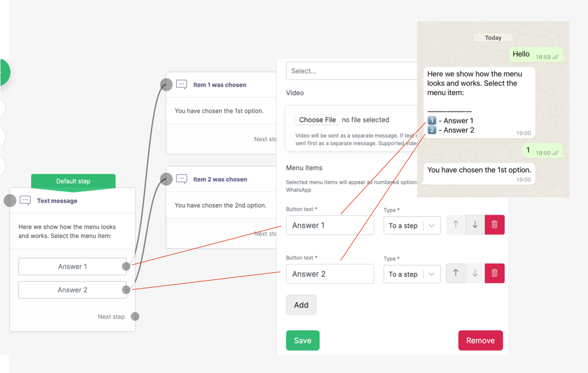
Task: Move Answer 1 down with arrow icon
Action: click(x=475, y=224)
